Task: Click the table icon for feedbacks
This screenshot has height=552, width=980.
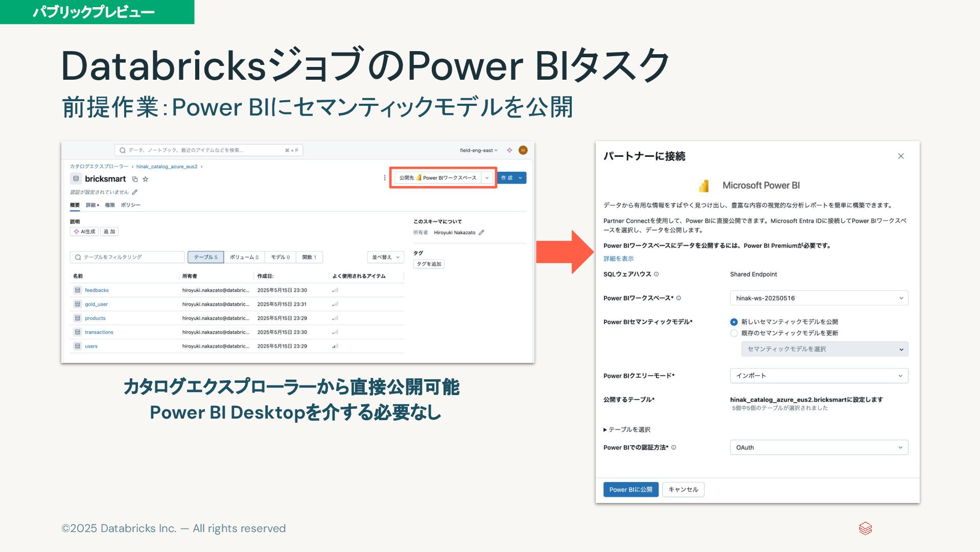Action: click(x=78, y=290)
